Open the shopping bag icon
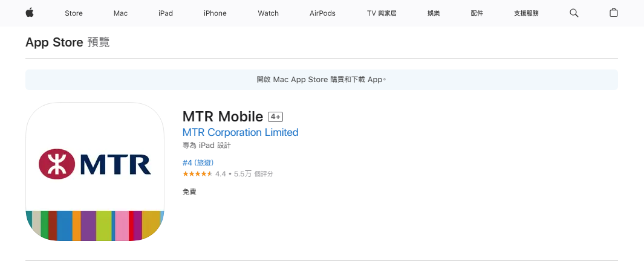The width and height of the screenshot is (644, 270). [613, 13]
